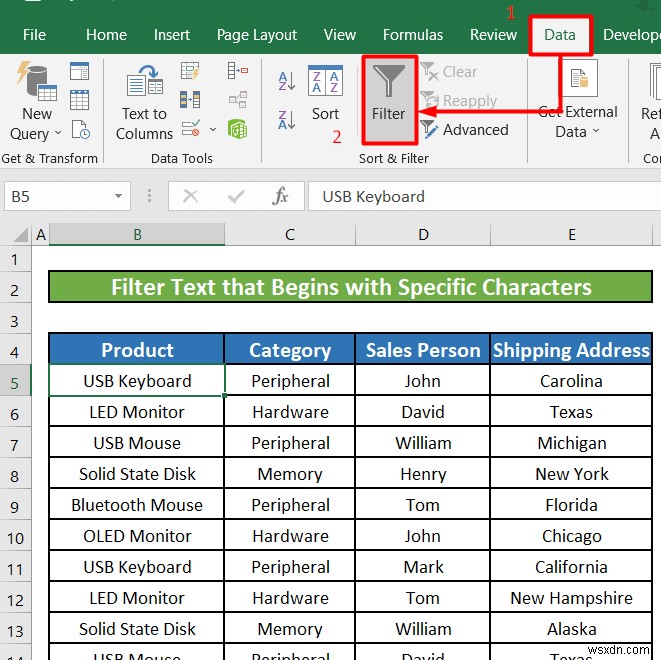Sort descending Z to A icon
661x660 pixels.
click(x=287, y=120)
